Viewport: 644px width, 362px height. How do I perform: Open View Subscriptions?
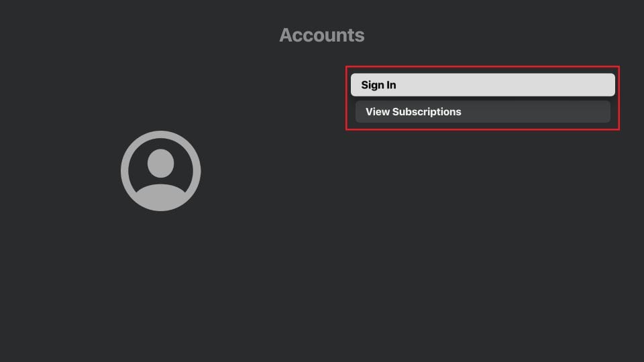tap(482, 112)
